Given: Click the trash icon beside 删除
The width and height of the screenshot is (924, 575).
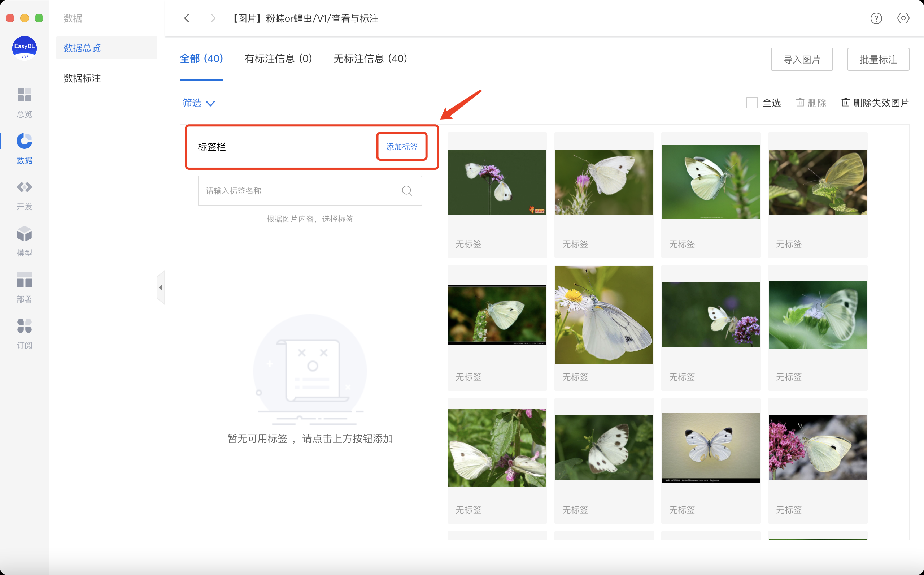Looking at the screenshot, I should (800, 102).
